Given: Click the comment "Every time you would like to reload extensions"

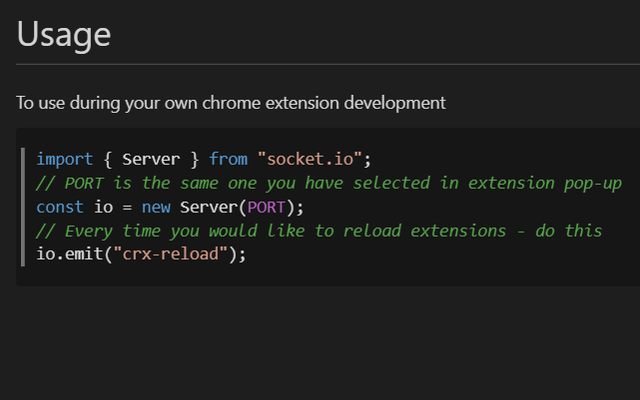Looking at the screenshot, I should tap(319, 231).
